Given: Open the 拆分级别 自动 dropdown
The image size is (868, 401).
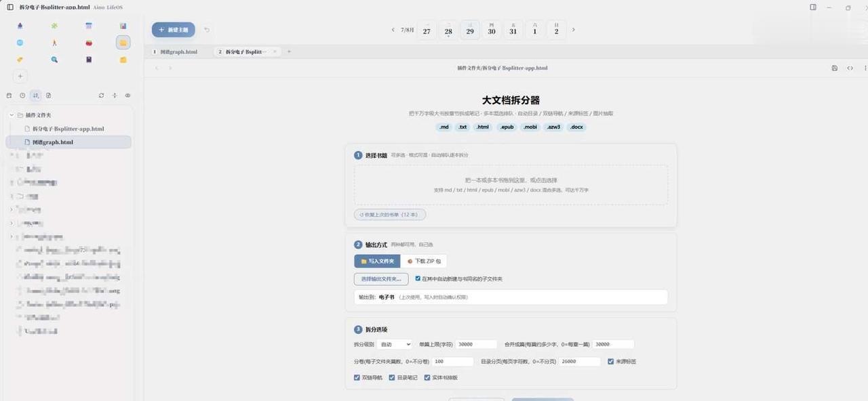Looking at the screenshot, I should click(395, 344).
